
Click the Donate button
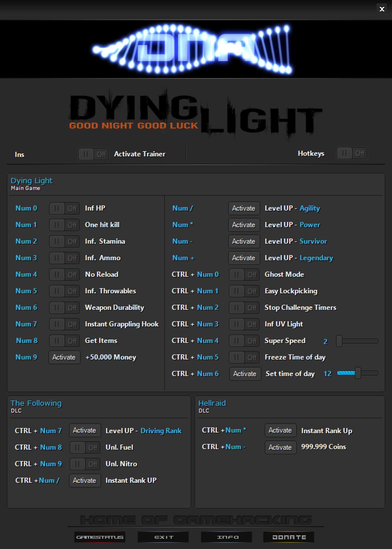289,537
